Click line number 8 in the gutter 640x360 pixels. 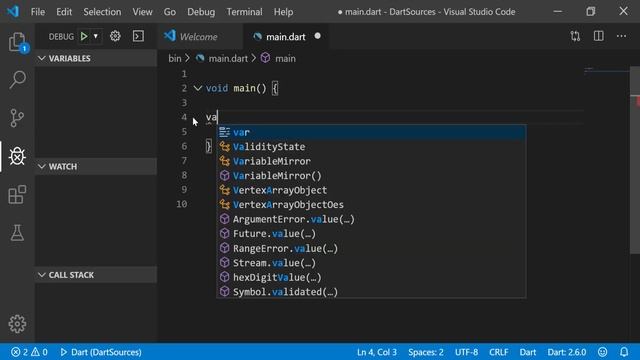pyautogui.click(x=184, y=175)
